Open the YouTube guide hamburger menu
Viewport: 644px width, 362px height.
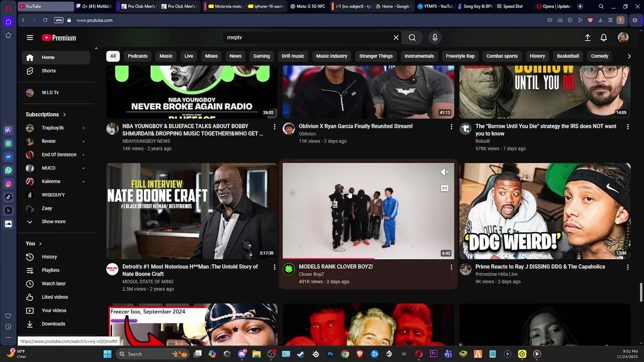pos(30,38)
